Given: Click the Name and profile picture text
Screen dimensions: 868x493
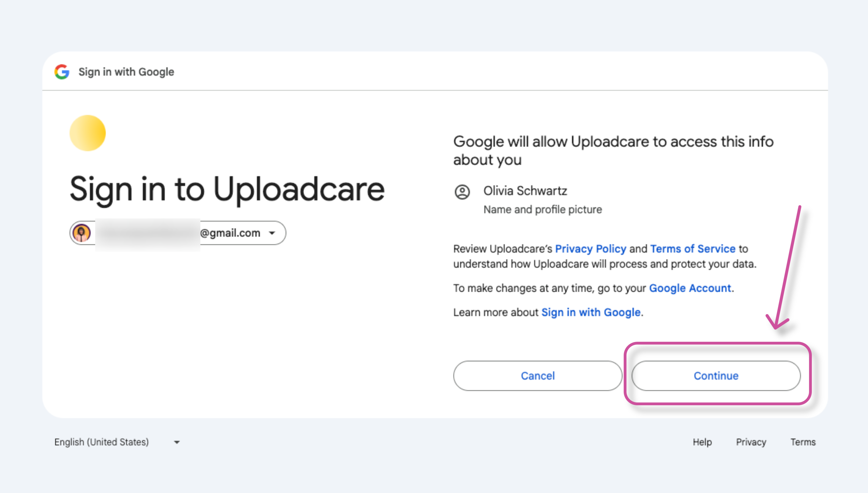Looking at the screenshot, I should click(x=543, y=209).
